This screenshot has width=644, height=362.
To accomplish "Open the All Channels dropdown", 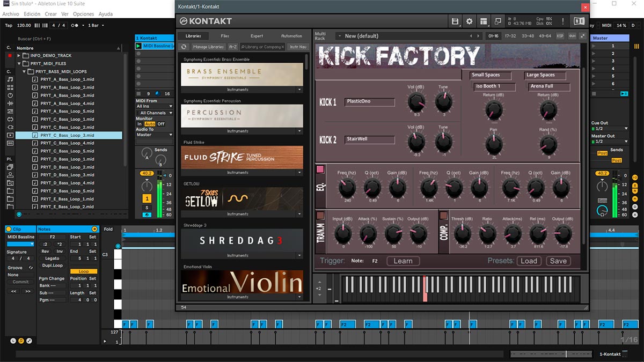I will [x=155, y=113].
